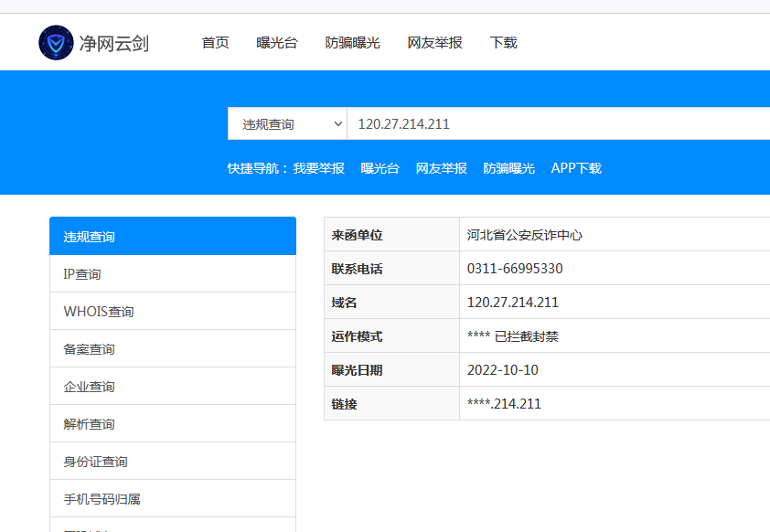Open the 曝光台 top menu item

click(x=277, y=43)
